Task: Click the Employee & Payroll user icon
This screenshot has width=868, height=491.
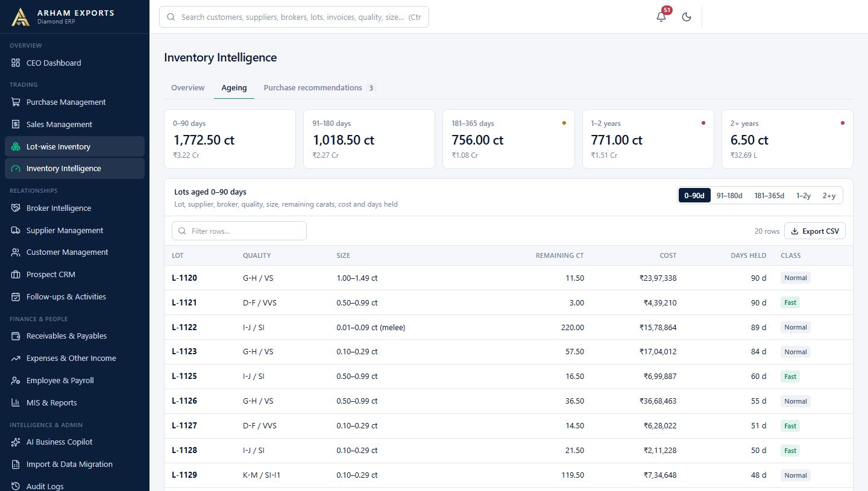Action: [16, 381]
